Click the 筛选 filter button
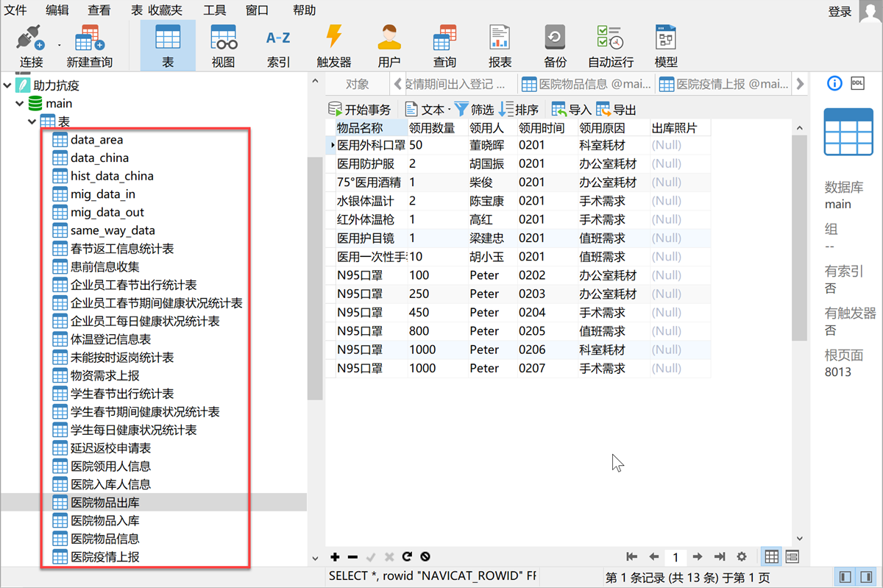The height and width of the screenshot is (588, 883). point(474,110)
